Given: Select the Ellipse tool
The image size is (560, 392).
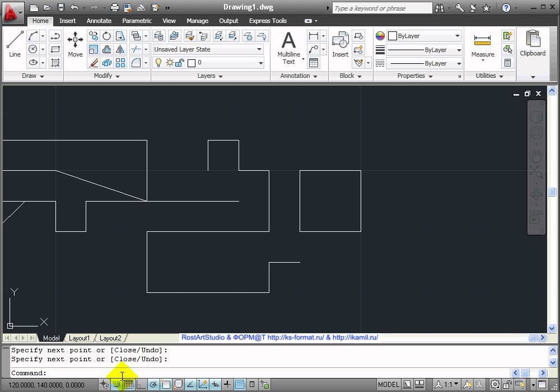Looking at the screenshot, I should point(33,63).
